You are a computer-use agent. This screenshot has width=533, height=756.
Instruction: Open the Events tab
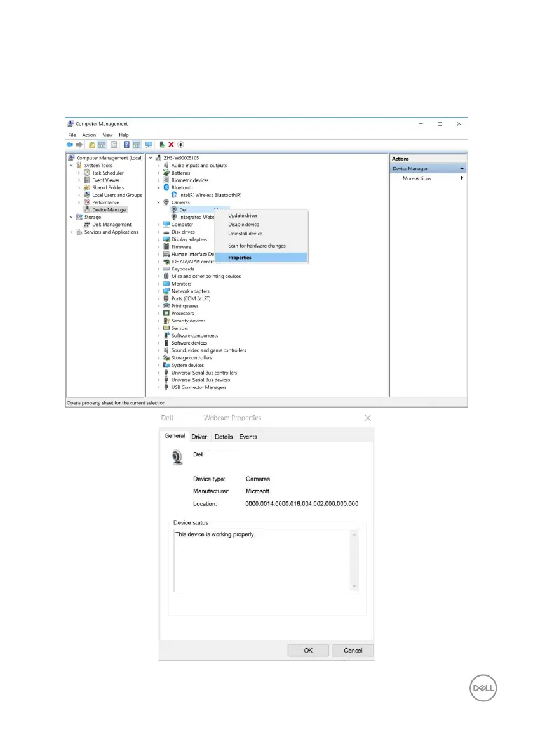coord(248,437)
